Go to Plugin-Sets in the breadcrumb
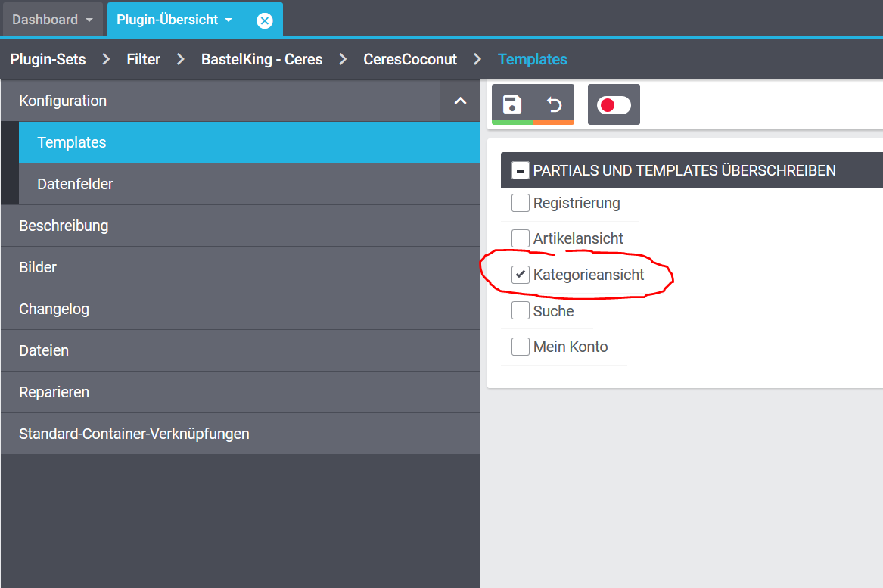The image size is (883, 588). (x=48, y=59)
